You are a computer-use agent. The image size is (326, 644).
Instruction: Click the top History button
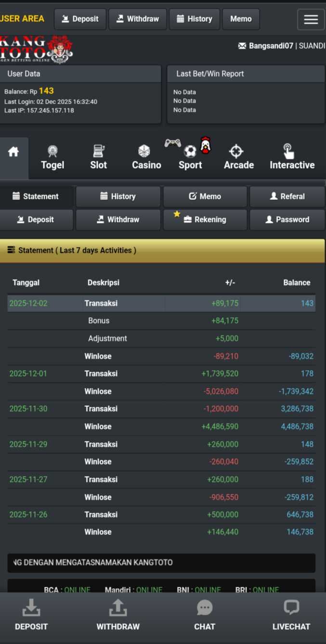click(195, 19)
